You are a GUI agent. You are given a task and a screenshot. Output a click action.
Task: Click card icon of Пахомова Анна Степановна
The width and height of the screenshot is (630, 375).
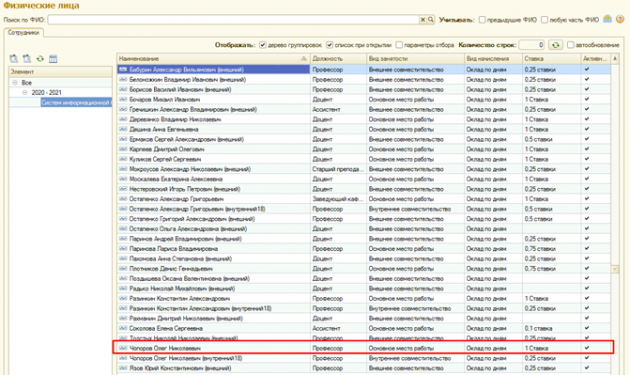[x=123, y=259]
